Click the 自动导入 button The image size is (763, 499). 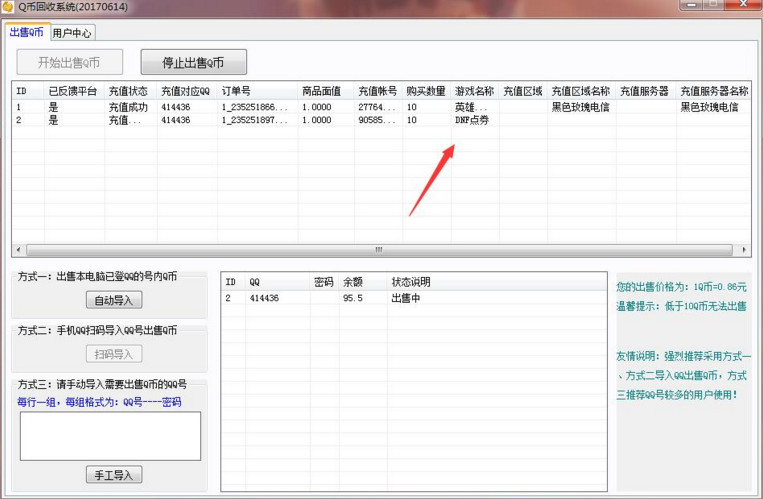[118, 300]
